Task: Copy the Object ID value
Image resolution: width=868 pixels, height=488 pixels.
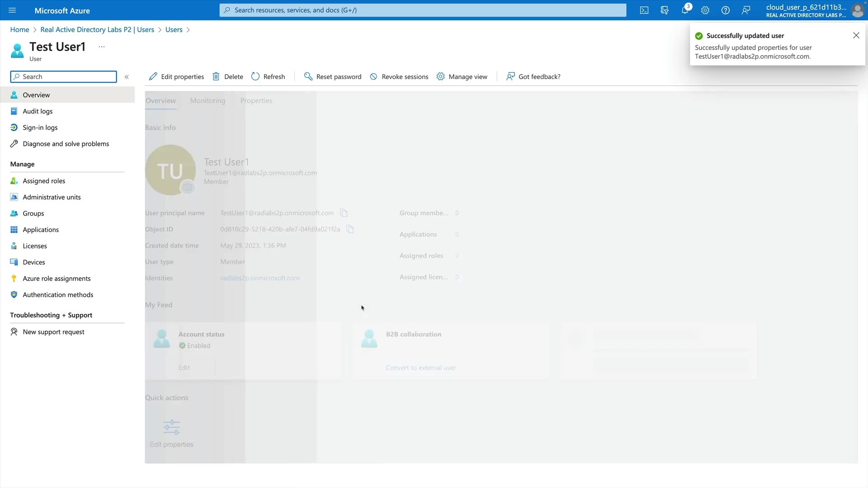Action: pos(350,229)
